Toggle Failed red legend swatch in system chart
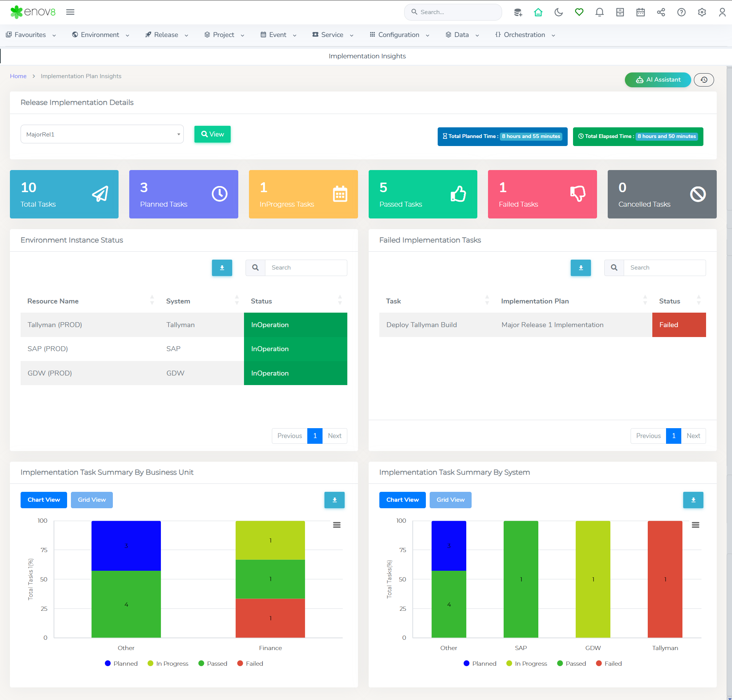The image size is (732, 700). point(599,663)
